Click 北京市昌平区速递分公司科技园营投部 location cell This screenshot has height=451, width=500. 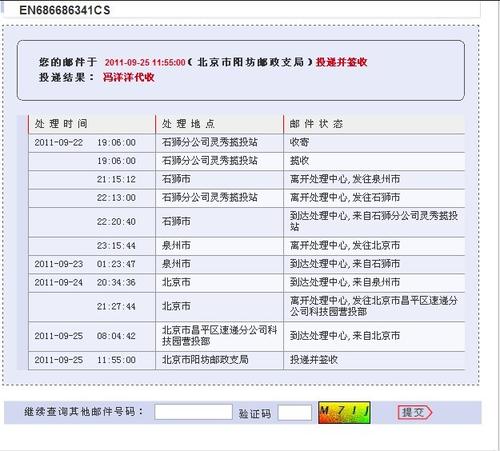coord(219,335)
